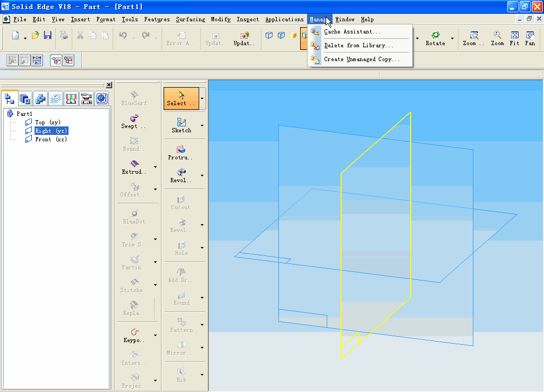Viewport: 544px width, 392px height.
Task: Save the part with the floppy icon
Action: coord(47,35)
